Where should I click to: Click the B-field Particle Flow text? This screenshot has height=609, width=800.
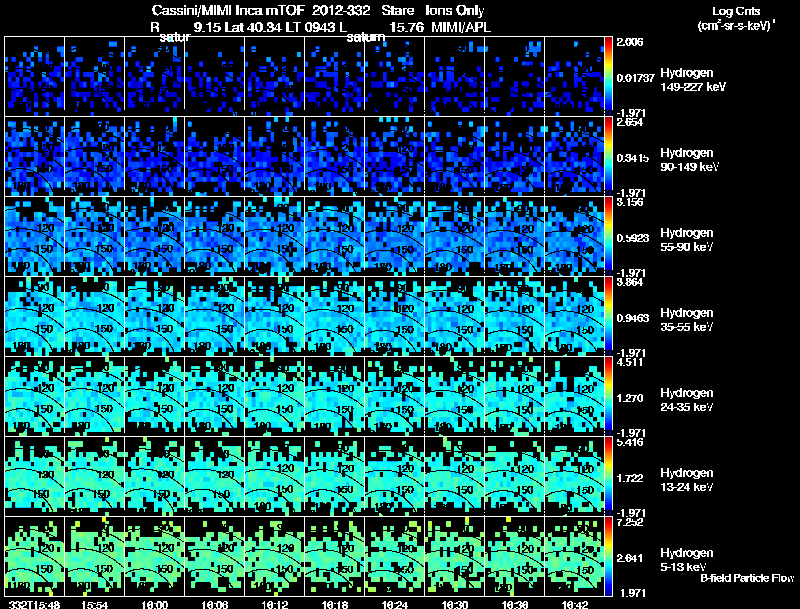747,578
